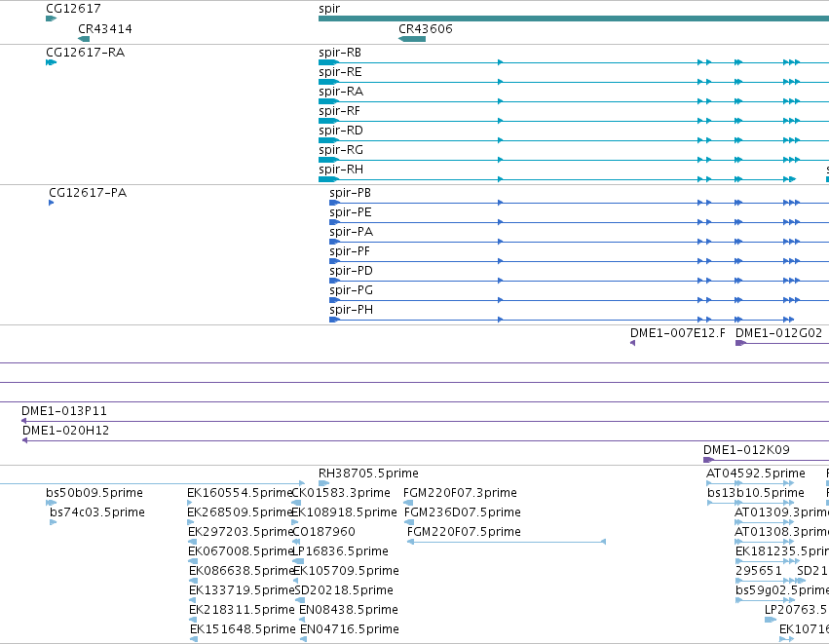This screenshot has height=644, width=829.
Task: Click the bs59g02.5prime EST label
Action: coord(782,590)
